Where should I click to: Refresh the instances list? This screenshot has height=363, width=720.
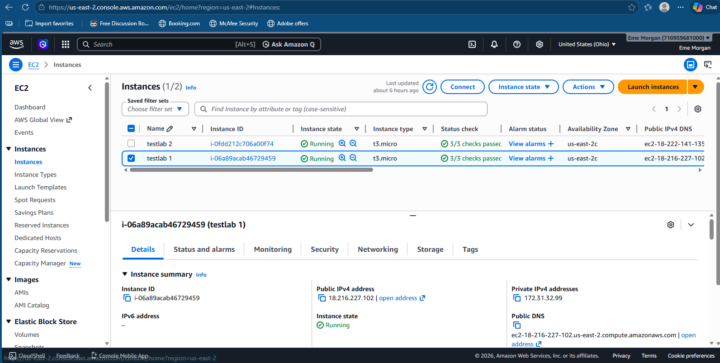pos(429,87)
